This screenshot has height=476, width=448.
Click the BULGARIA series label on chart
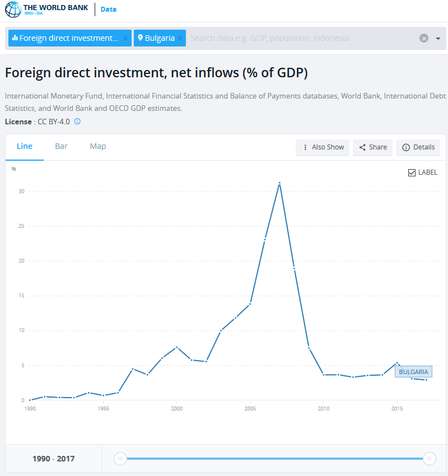(x=413, y=371)
